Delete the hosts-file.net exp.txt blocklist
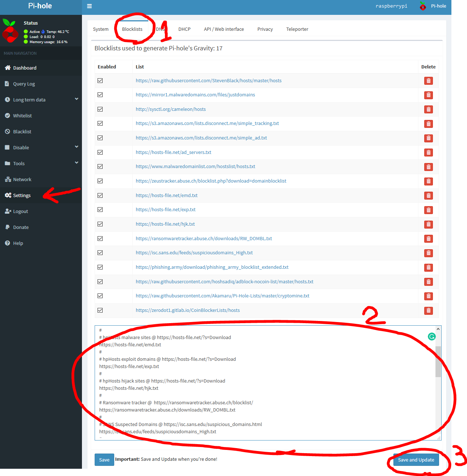467x476 pixels. (x=429, y=210)
